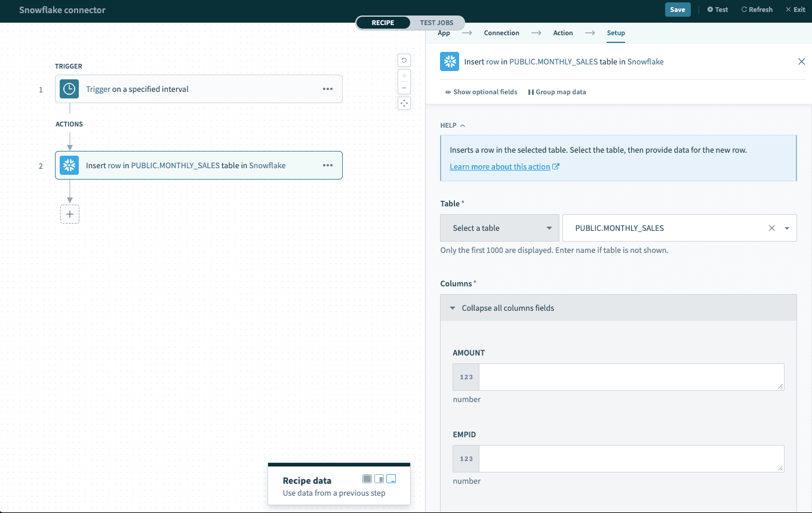812x513 pixels.
Task: Show optional fields
Action: 481,92
